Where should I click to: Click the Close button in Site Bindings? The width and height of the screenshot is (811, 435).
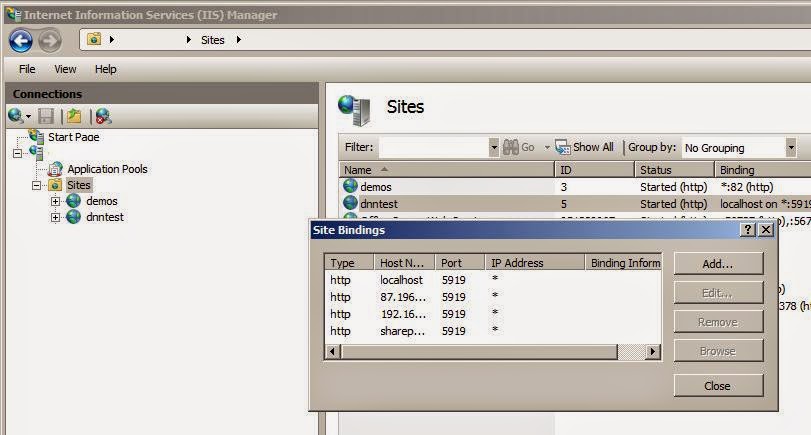tap(718, 386)
